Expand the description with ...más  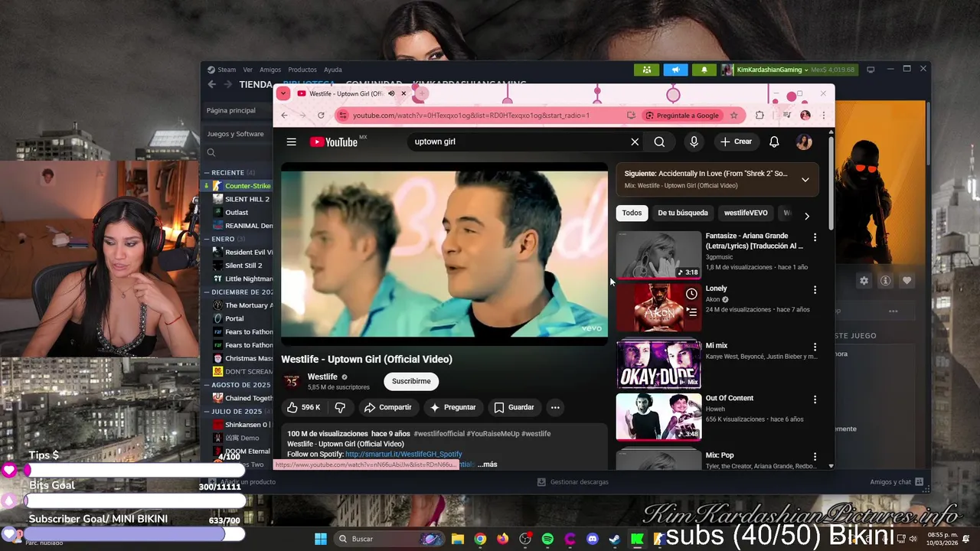click(487, 465)
